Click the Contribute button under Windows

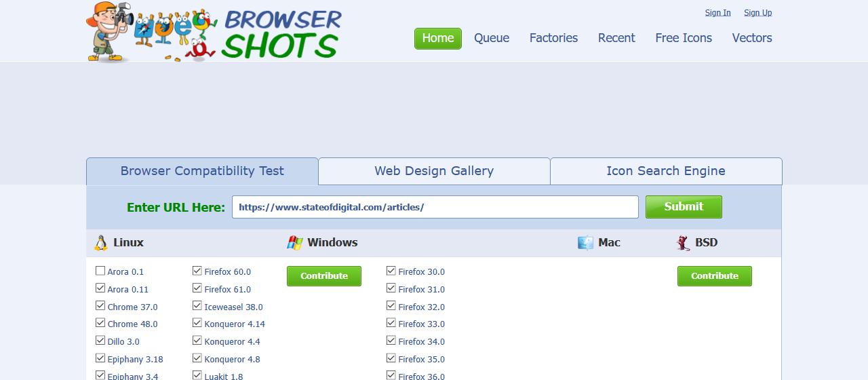pos(324,276)
